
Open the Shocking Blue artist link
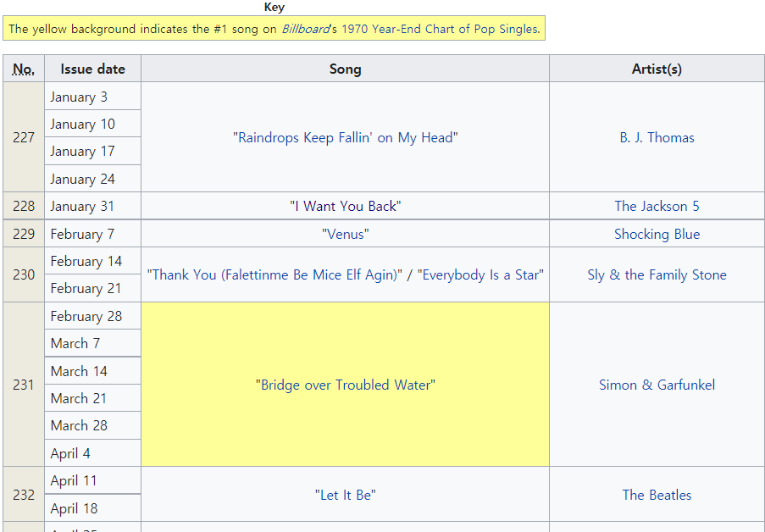tap(657, 234)
